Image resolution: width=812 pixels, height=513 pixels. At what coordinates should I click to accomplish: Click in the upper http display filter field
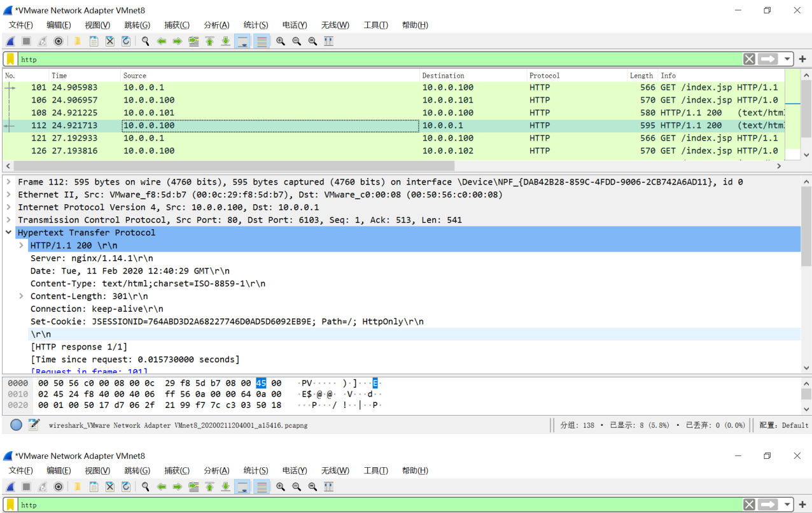coord(379,59)
